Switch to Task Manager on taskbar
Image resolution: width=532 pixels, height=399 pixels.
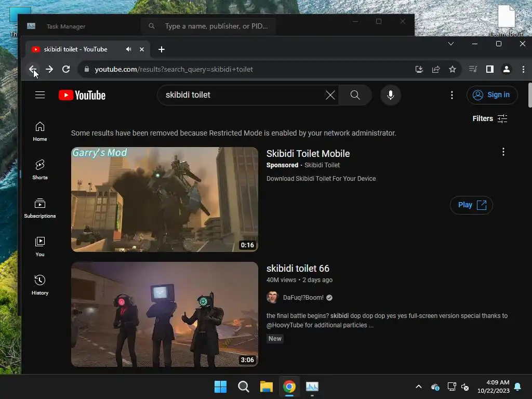(x=312, y=387)
